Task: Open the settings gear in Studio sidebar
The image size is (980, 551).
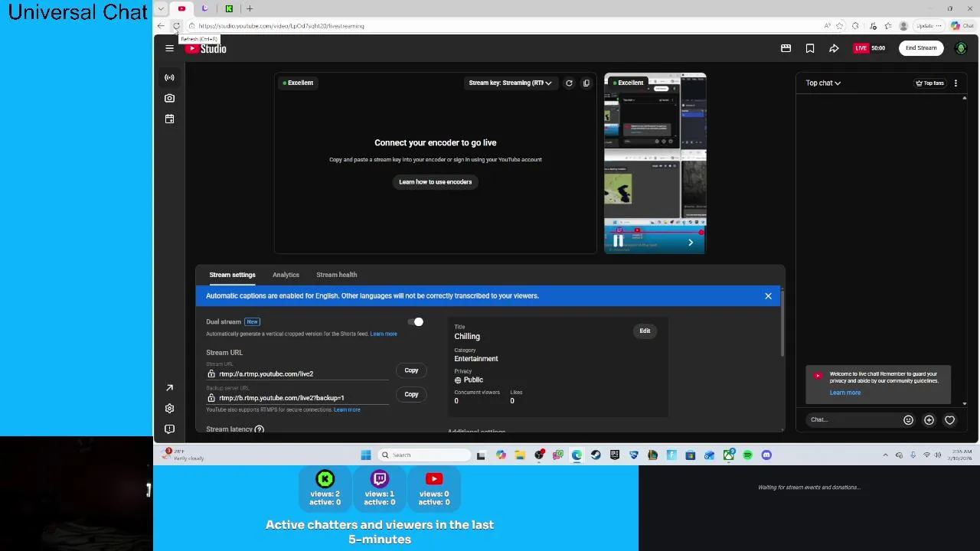Action: click(169, 409)
